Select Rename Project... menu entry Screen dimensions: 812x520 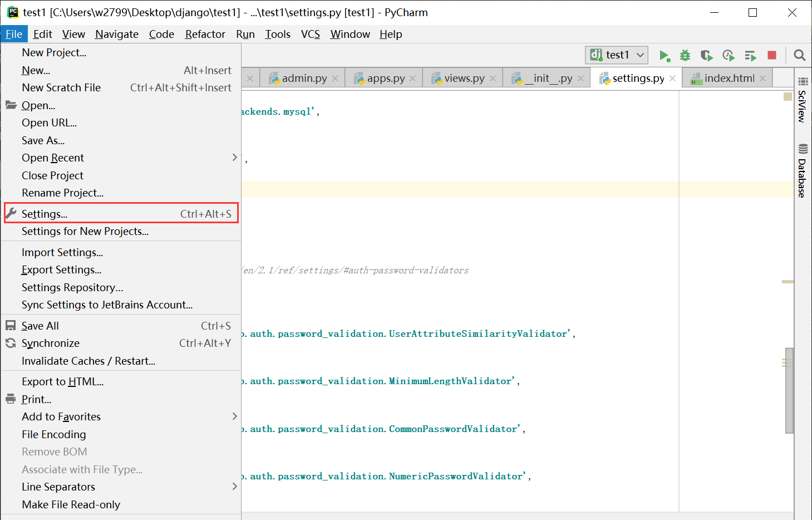121,193
